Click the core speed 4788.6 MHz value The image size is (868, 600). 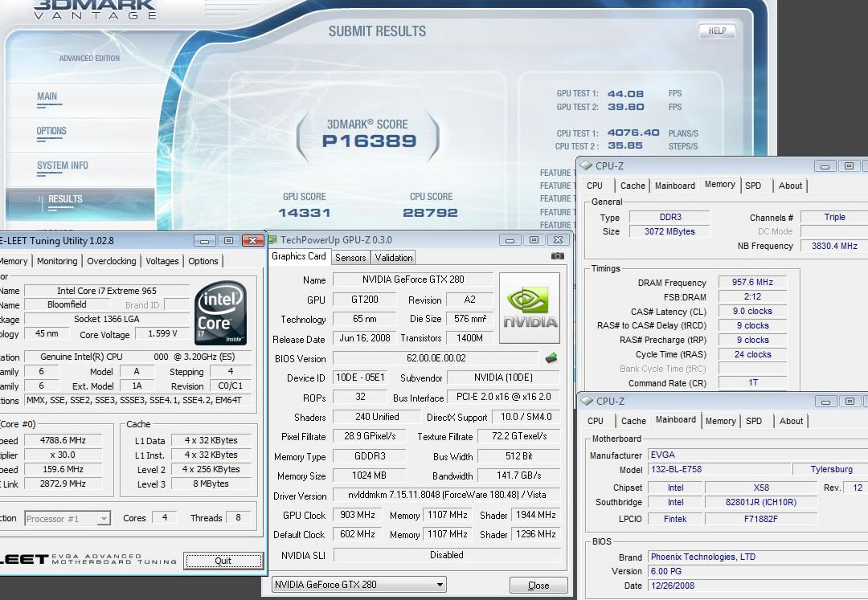point(63,441)
